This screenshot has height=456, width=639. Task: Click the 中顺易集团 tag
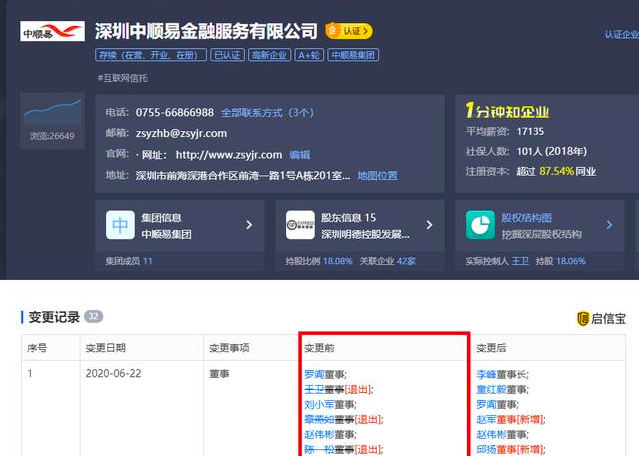pyautogui.click(x=353, y=55)
